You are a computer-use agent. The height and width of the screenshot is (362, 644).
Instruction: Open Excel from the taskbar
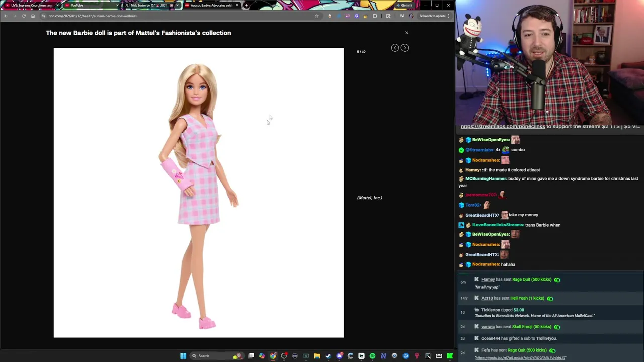(x=306, y=356)
